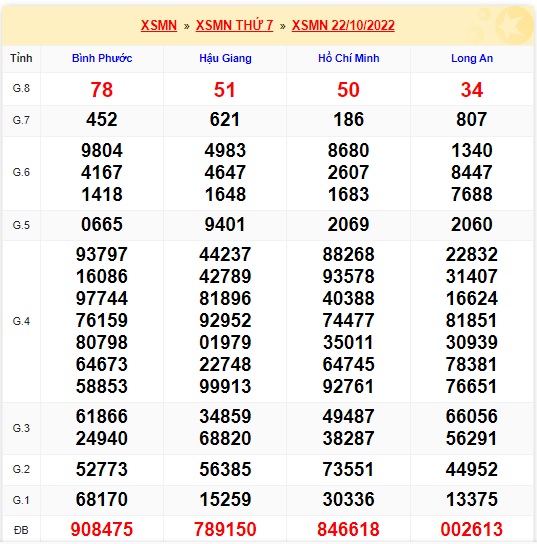
Task: Select G.5 number 2069
Action: tap(349, 224)
